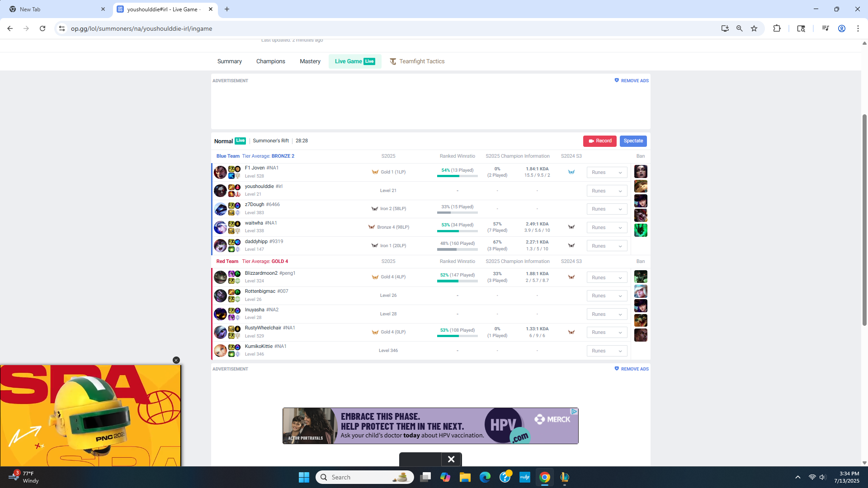
Task: Click Inuyasha's champion portrait icon
Action: (220, 314)
